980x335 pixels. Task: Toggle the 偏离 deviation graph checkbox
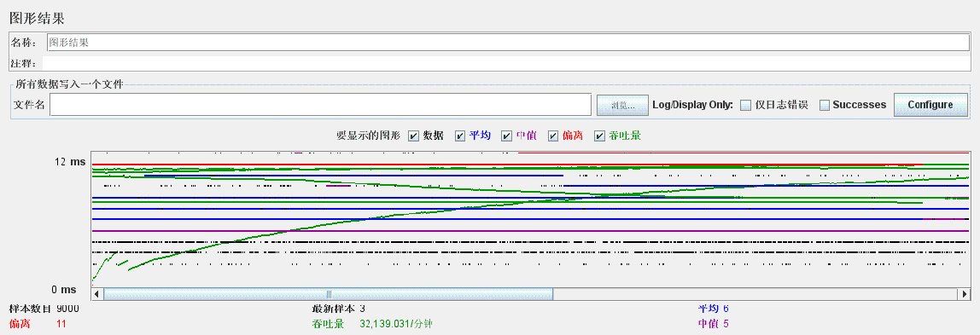point(553,136)
